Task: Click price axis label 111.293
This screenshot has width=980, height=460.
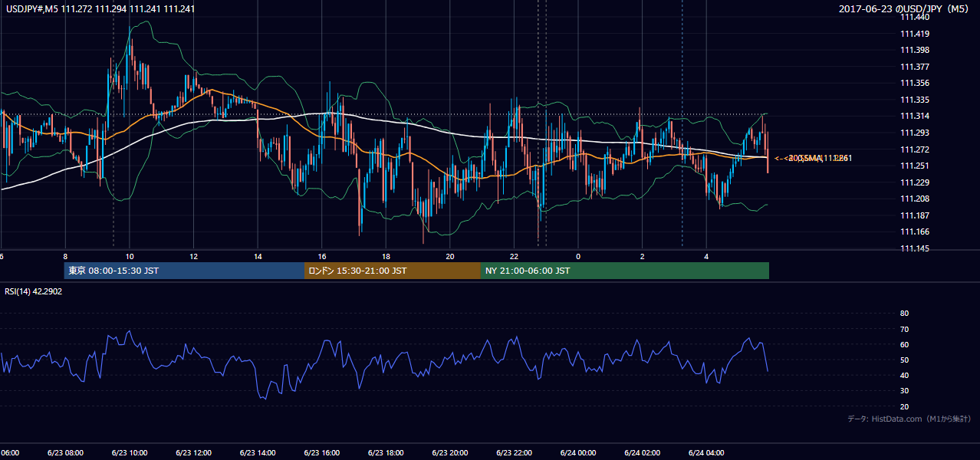Action: click(x=915, y=133)
